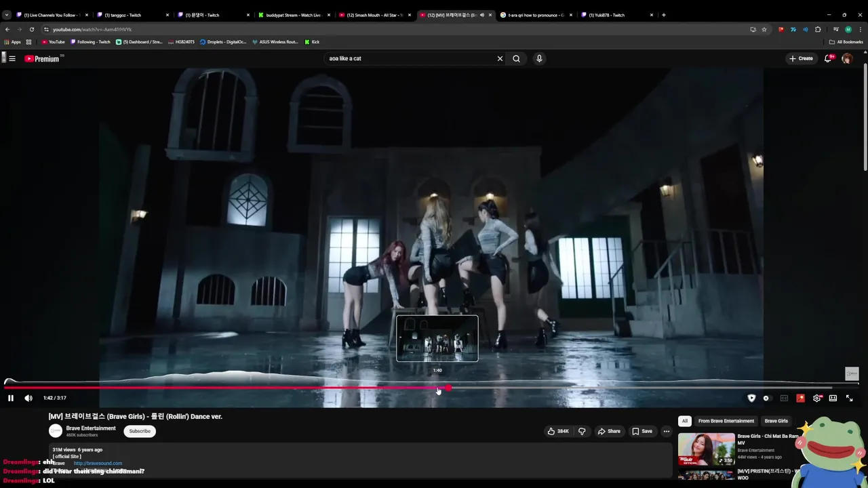Open the bravesound.com link in description
868x488 pixels.
point(98,464)
